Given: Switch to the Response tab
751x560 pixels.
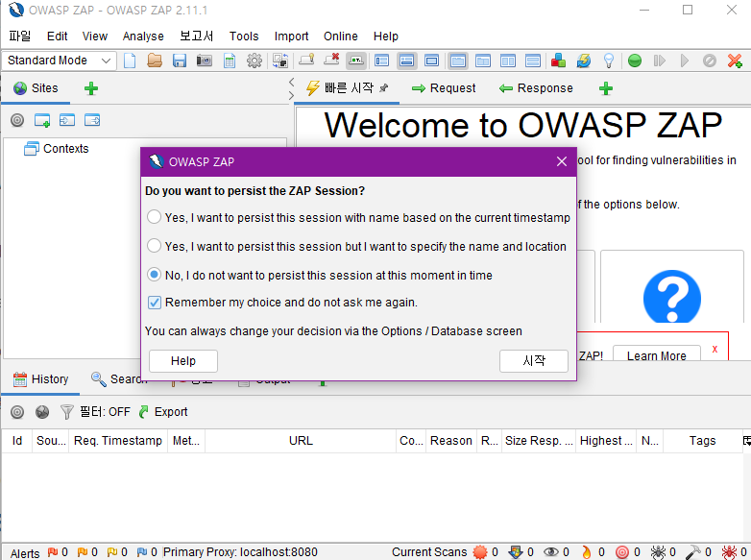Looking at the screenshot, I should (x=536, y=88).
